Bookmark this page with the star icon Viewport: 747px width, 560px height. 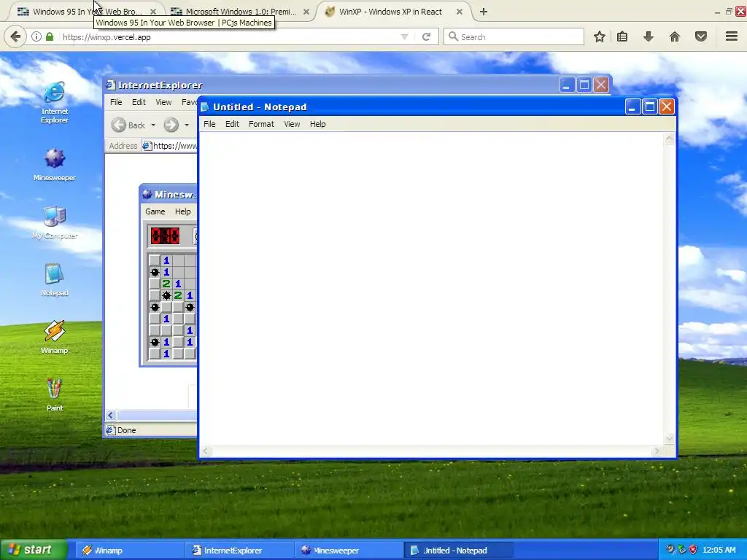(600, 36)
